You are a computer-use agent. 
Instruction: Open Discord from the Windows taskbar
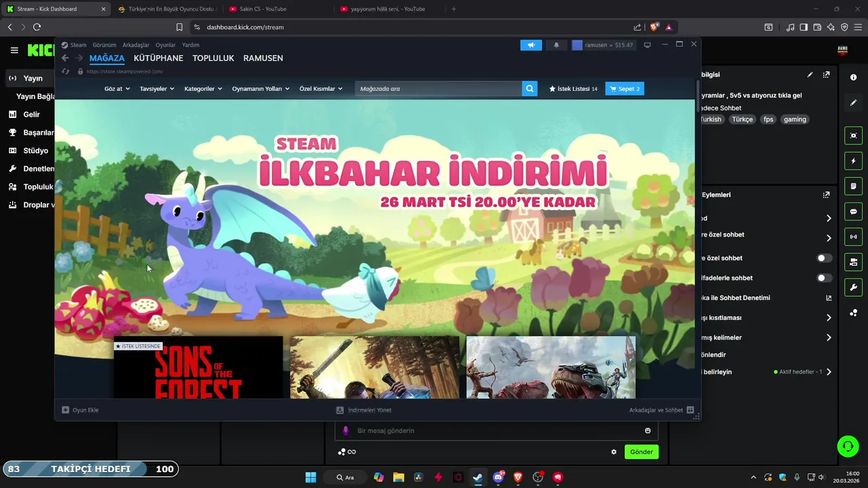tap(498, 477)
